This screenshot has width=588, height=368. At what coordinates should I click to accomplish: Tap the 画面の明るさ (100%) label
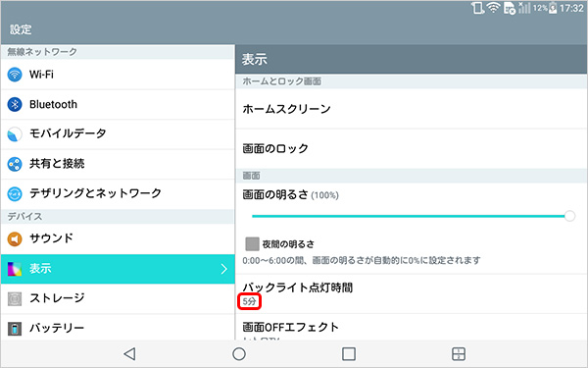[291, 194]
